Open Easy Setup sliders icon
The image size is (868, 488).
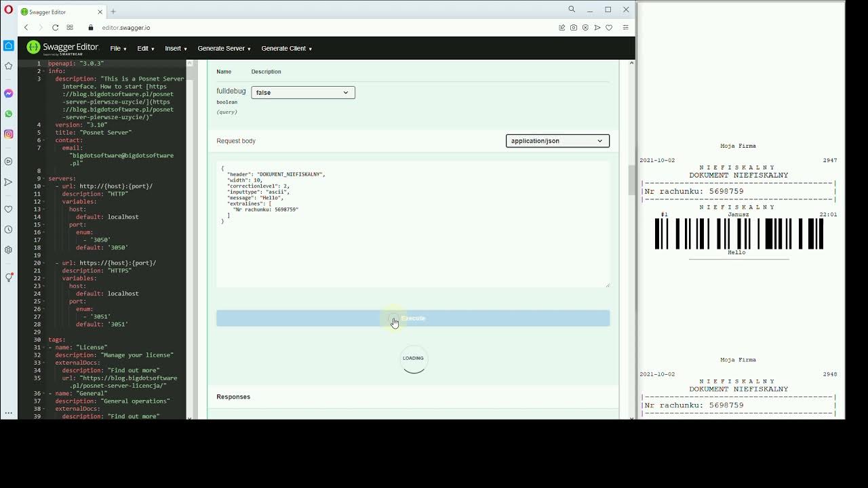point(625,28)
